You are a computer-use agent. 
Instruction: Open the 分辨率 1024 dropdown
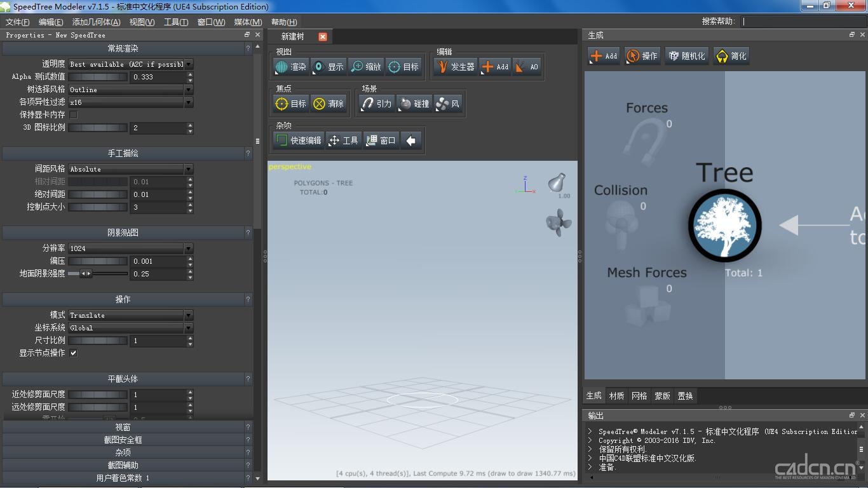coord(130,248)
